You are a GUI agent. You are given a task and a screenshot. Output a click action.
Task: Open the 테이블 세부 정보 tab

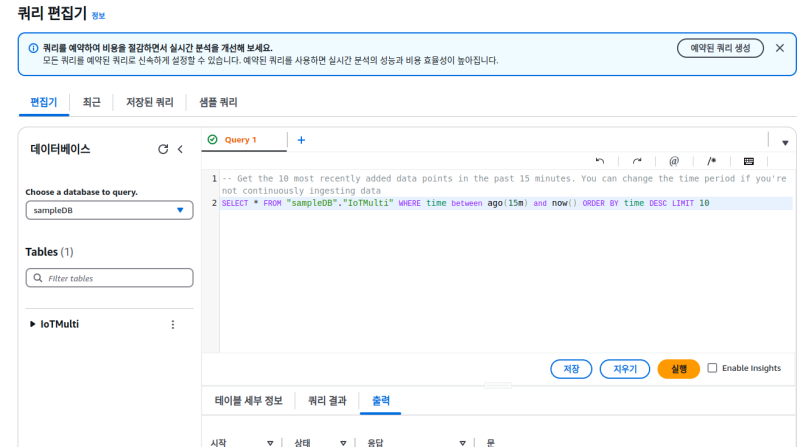point(248,401)
